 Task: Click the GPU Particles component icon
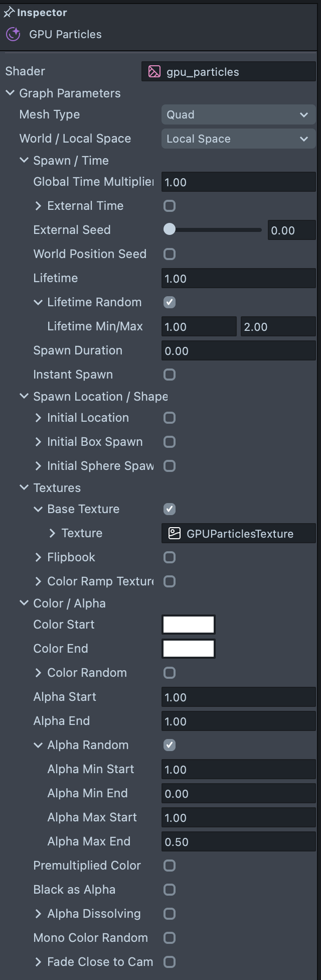coord(13,34)
